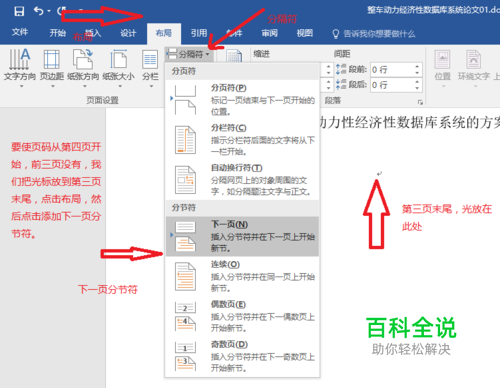This screenshot has width=500, height=388.
Task: Click the lightbulb tell-me icon
Action: click(x=336, y=34)
